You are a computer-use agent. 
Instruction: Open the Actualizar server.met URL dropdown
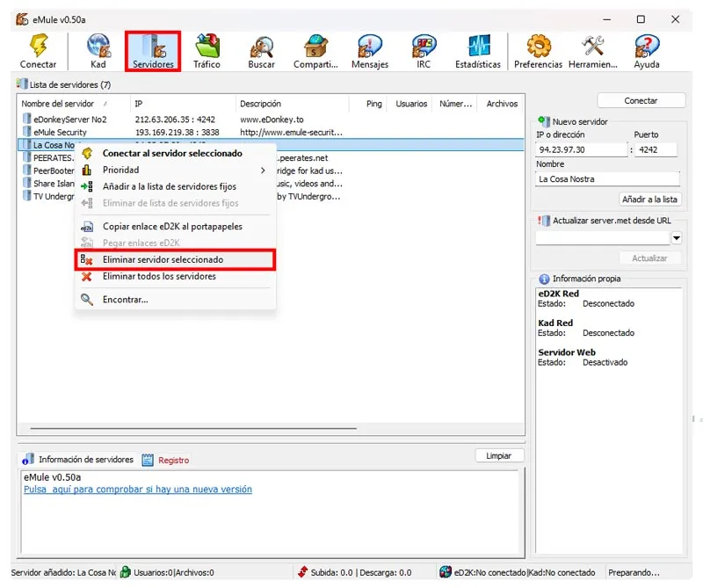677,237
